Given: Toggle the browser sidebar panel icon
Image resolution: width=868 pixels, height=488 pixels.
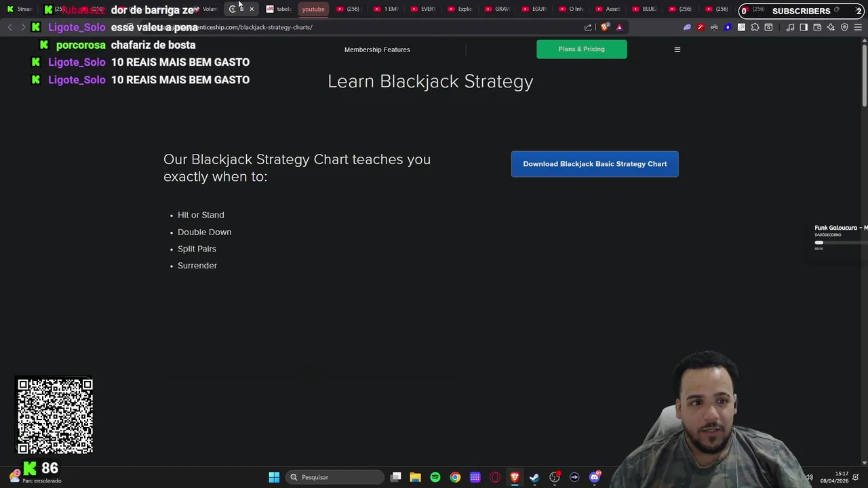Looking at the screenshot, I should tap(804, 27).
